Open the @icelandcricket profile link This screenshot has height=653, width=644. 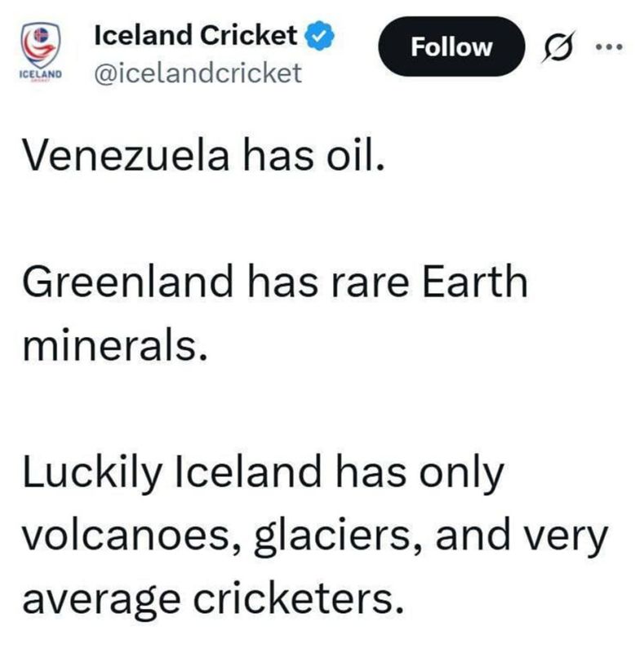(x=198, y=72)
